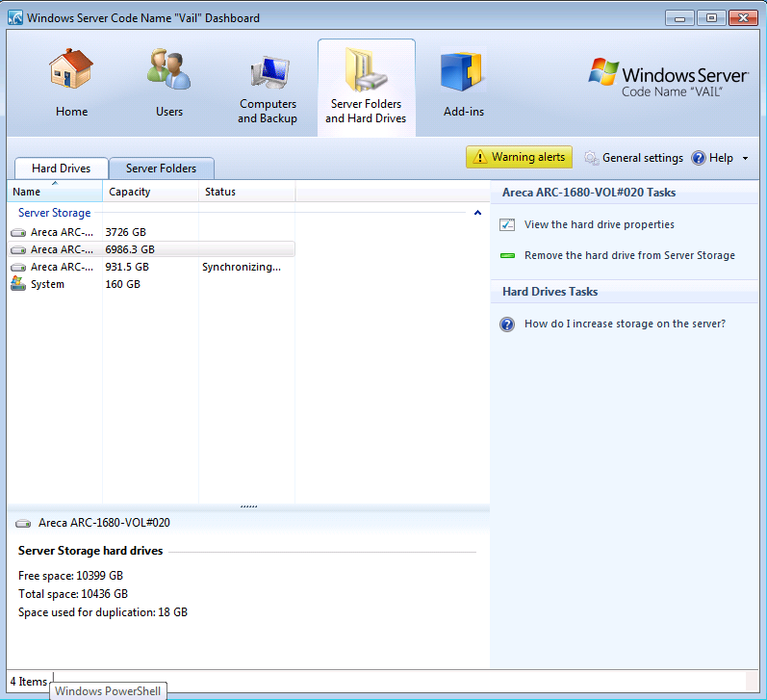The image size is (767, 700).
Task: Click drive icon of 6986.3 GB row
Action: (x=18, y=250)
